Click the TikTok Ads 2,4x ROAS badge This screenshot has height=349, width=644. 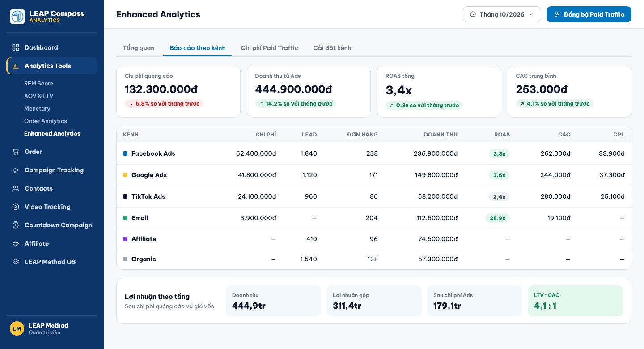(x=499, y=196)
